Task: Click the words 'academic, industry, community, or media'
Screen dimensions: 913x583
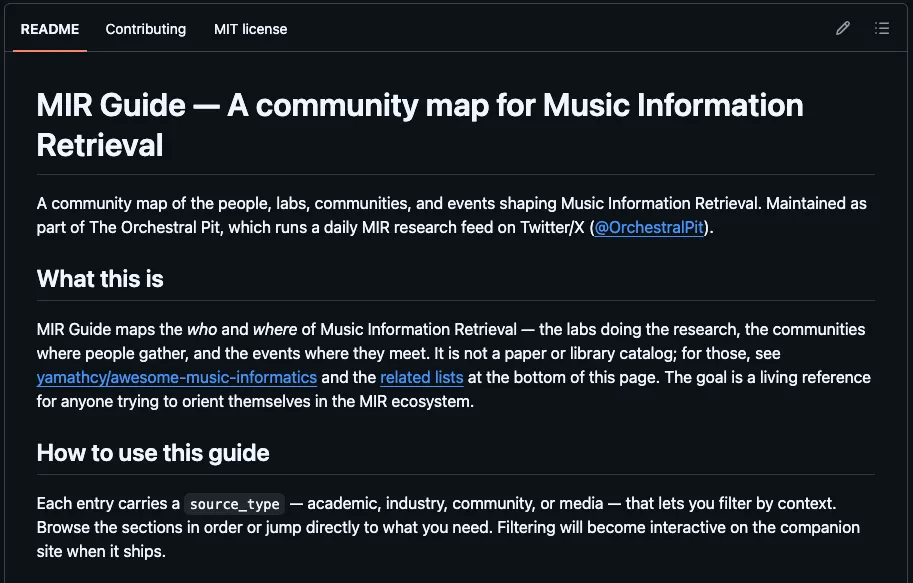Action: pos(455,504)
